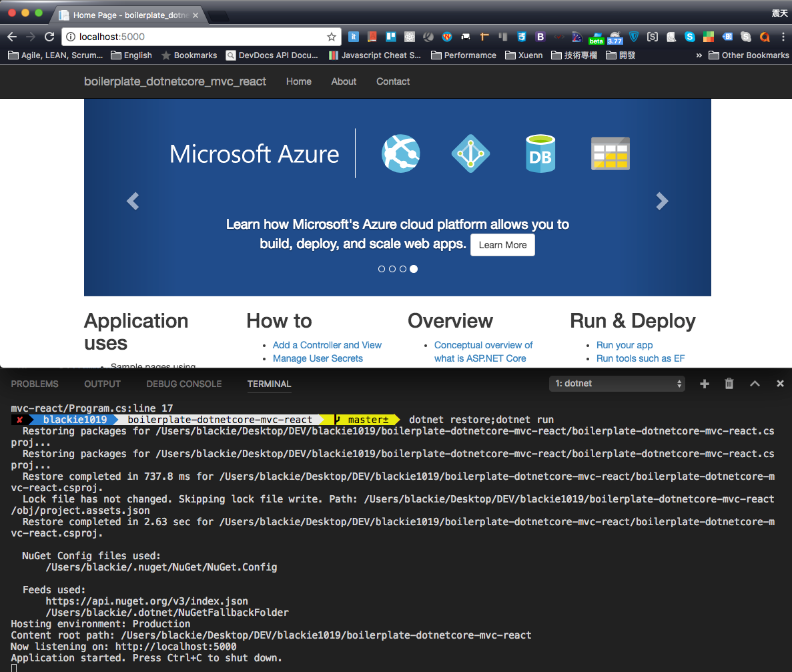Click the reload page icon
This screenshot has height=672, width=792.
click(x=49, y=37)
